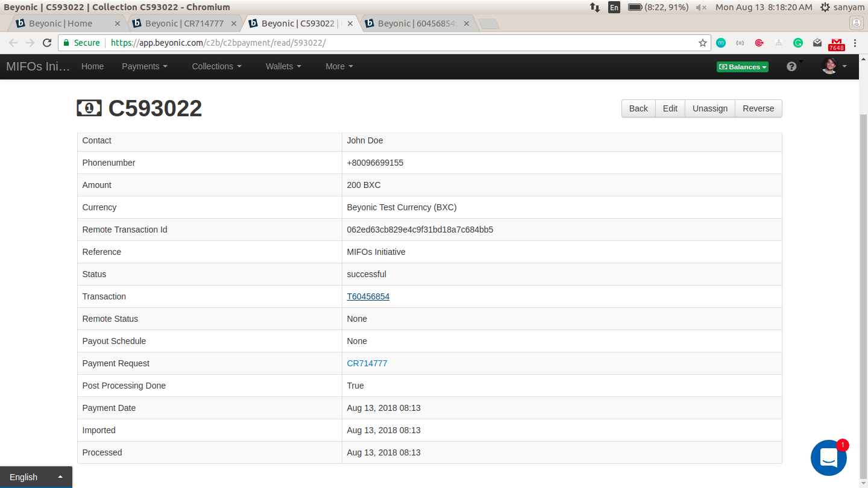Go back with the browser back arrow
868x488 pixels.
(13, 43)
